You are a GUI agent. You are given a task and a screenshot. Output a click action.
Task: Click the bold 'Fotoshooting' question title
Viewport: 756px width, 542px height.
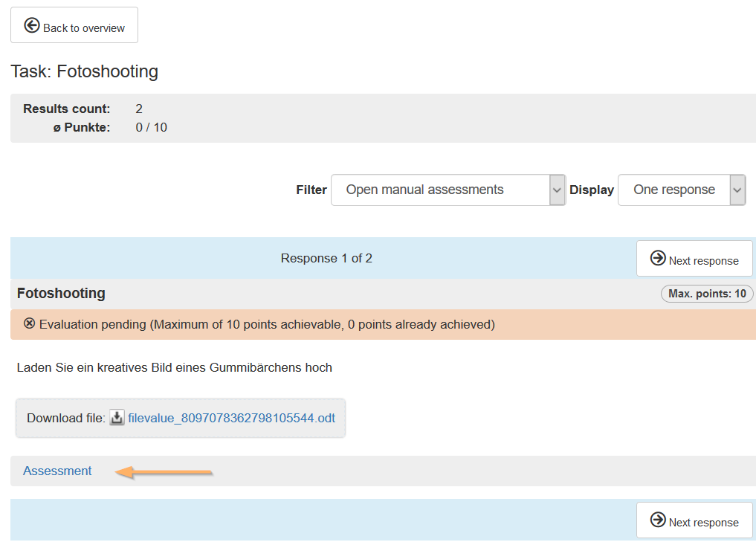61,294
